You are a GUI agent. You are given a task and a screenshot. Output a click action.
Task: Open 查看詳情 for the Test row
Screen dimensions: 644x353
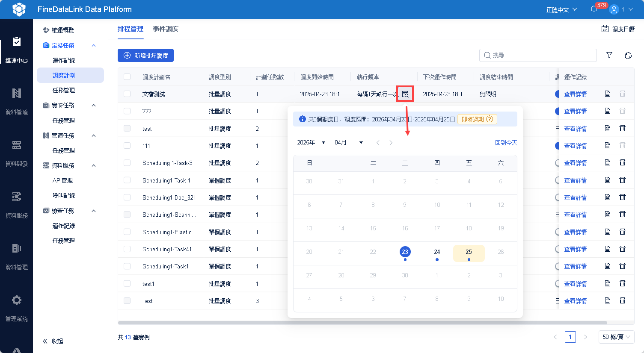pyautogui.click(x=576, y=301)
